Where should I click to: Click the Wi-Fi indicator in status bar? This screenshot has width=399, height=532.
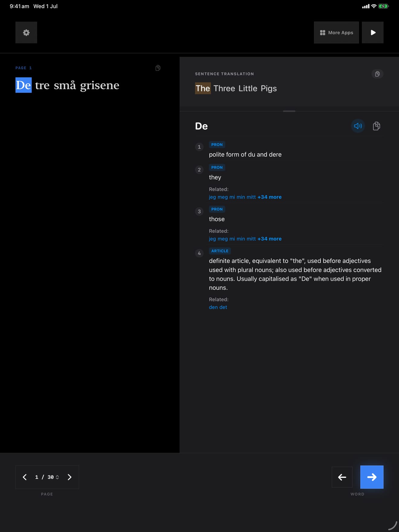pos(374,6)
